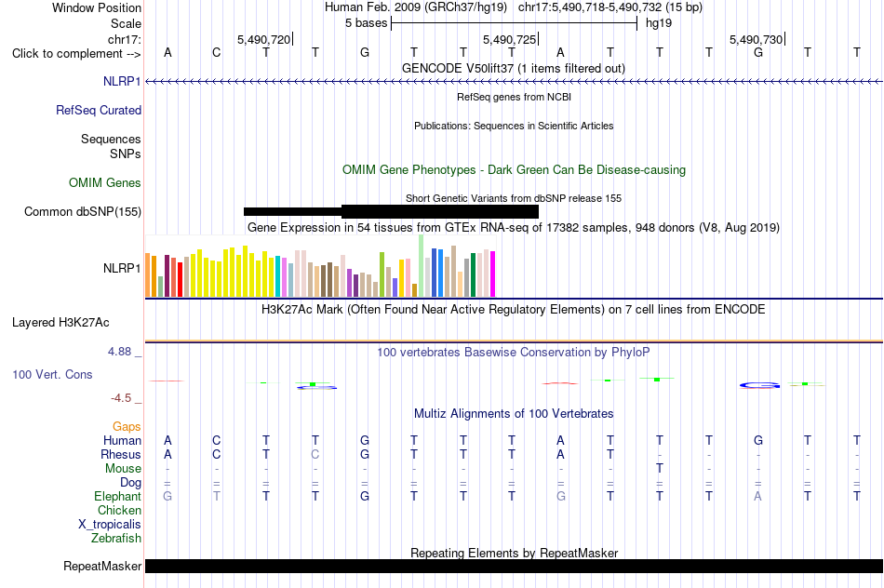Click the Human row label in Multiz alignment

point(122,440)
